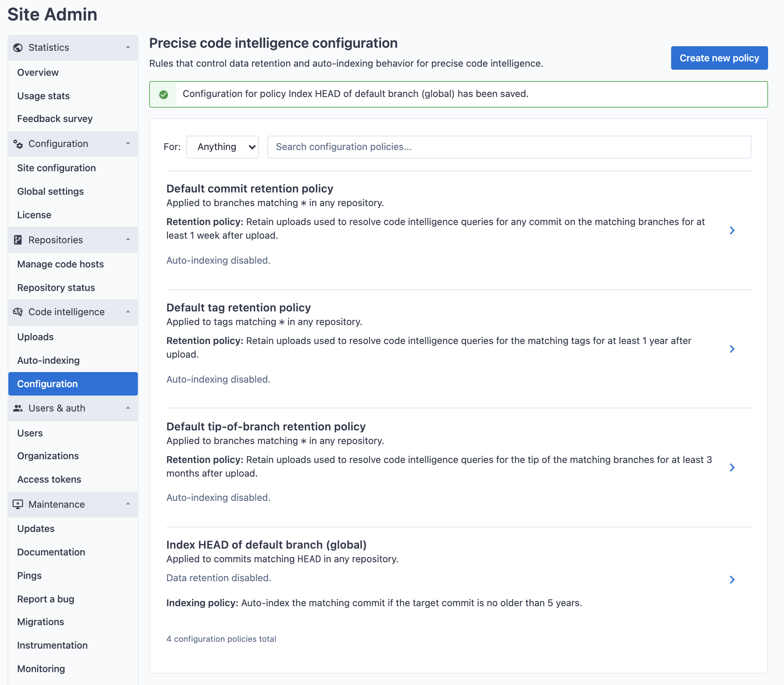Collapse the Users & auth section caret
Viewport: 784px width, 685px height.
pyautogui.click(x=128, y=408)
